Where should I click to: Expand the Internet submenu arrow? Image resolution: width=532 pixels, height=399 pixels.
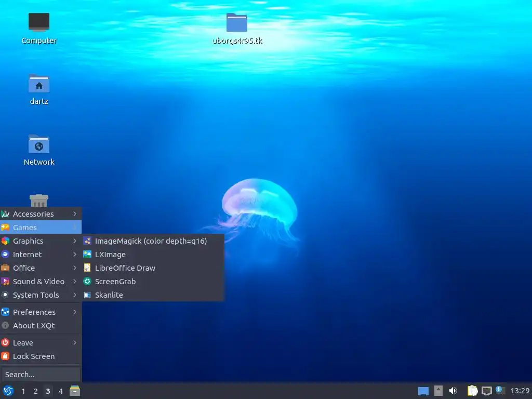[75, 255]
